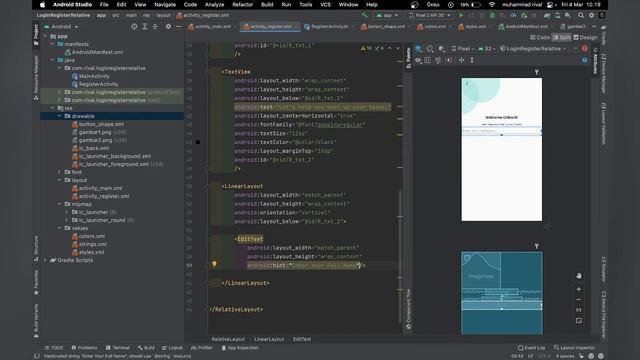Click the Align icon in layout toolbar
This screenshot has width=640, height=360.
461,60
